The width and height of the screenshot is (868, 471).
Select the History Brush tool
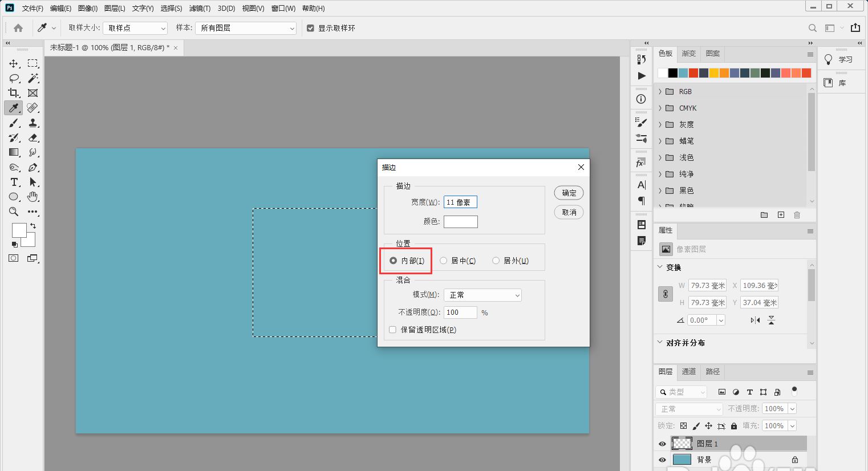pos(14,137)
